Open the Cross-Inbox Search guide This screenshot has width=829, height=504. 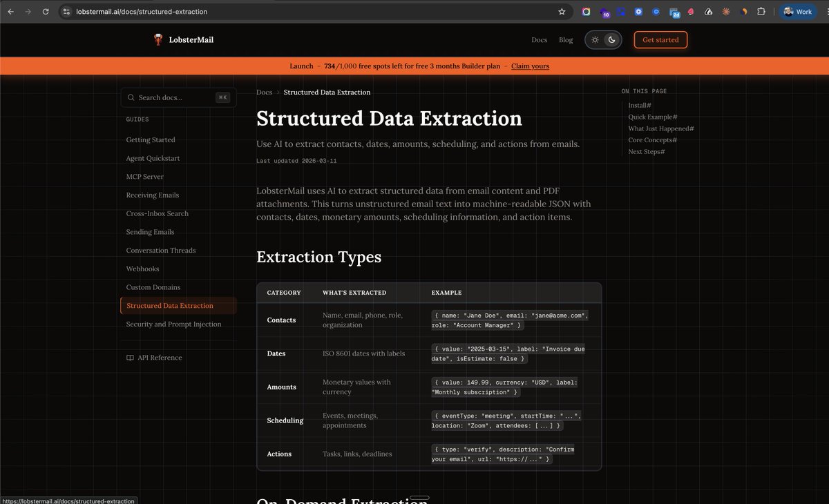(157, 214)
